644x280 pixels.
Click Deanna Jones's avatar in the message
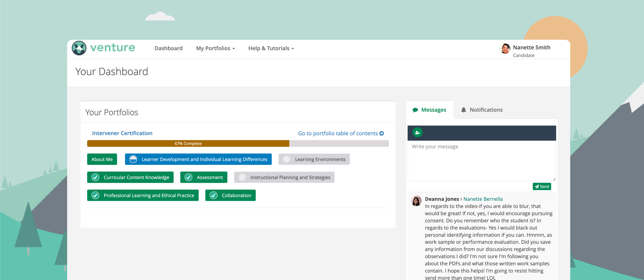point(416,201)
